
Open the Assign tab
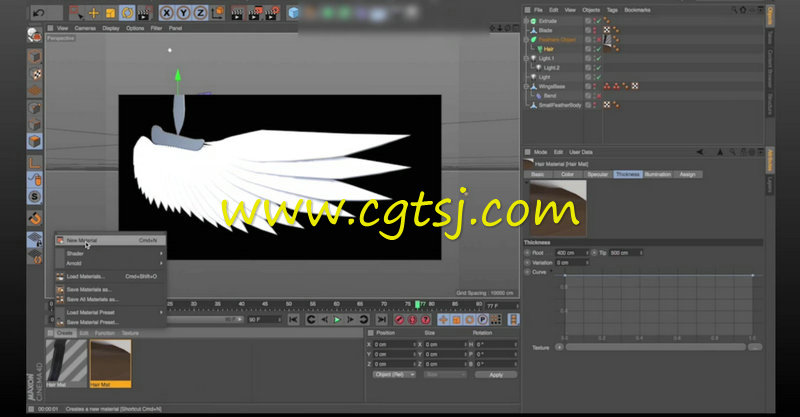[687, 175]
